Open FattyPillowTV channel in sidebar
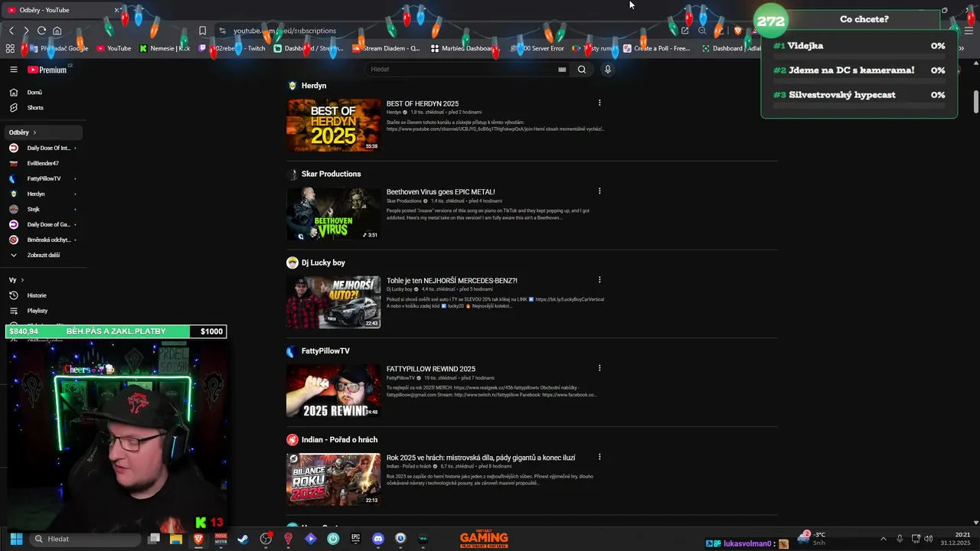980x551 pixels. tap(42, 178)
